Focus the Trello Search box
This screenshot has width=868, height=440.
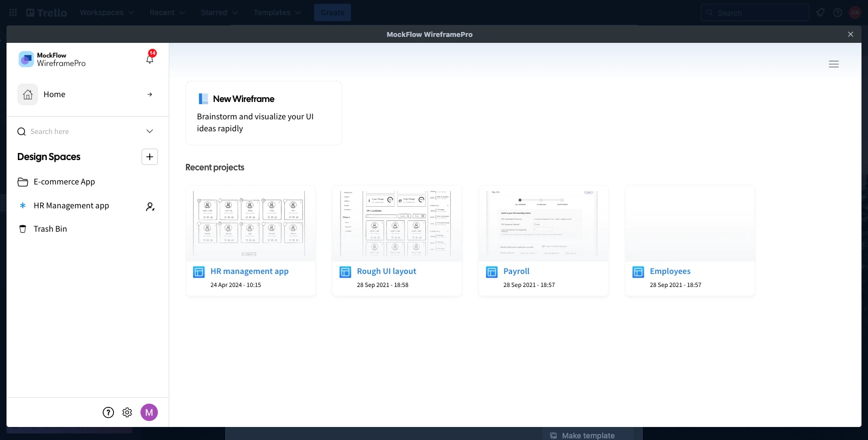click(x=755, y=12)
